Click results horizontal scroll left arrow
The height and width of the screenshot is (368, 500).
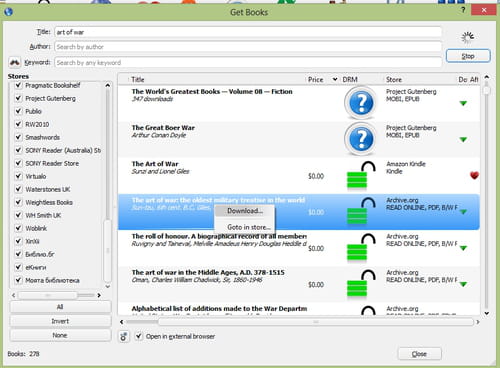122,322
